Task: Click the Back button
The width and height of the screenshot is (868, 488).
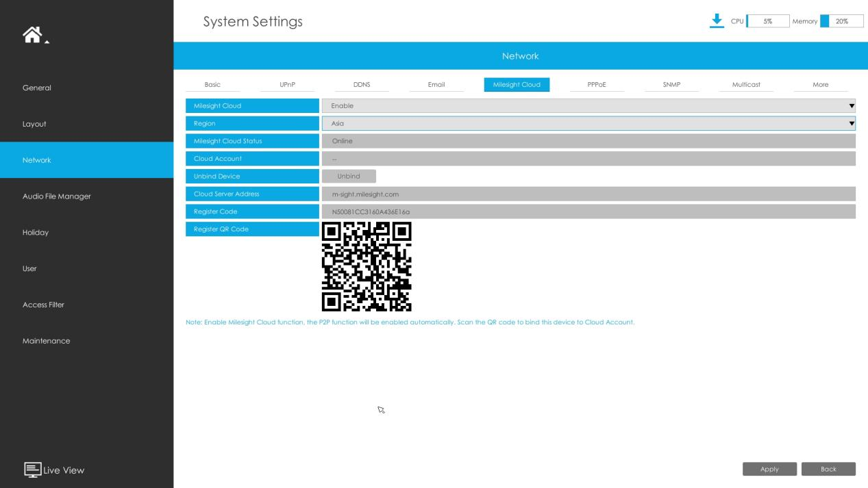Action: point(828,469)
